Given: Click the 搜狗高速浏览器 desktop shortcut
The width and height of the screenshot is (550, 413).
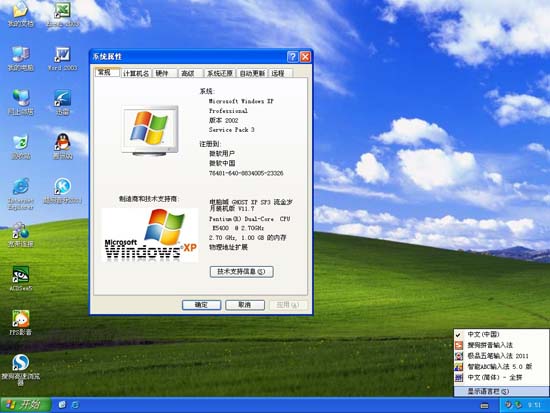Looking at the screenshot, I should [21, 370].
